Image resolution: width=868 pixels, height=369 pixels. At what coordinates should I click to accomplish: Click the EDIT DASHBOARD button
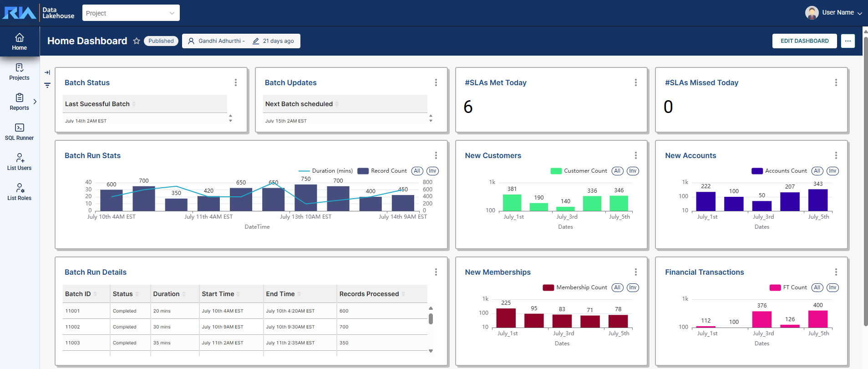click(804, 41)
